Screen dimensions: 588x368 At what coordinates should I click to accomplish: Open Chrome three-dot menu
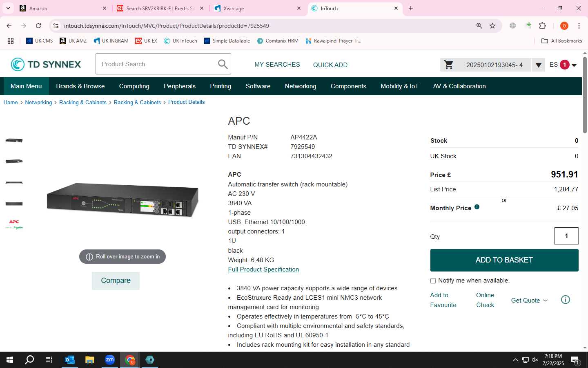(x=579, y=26)
